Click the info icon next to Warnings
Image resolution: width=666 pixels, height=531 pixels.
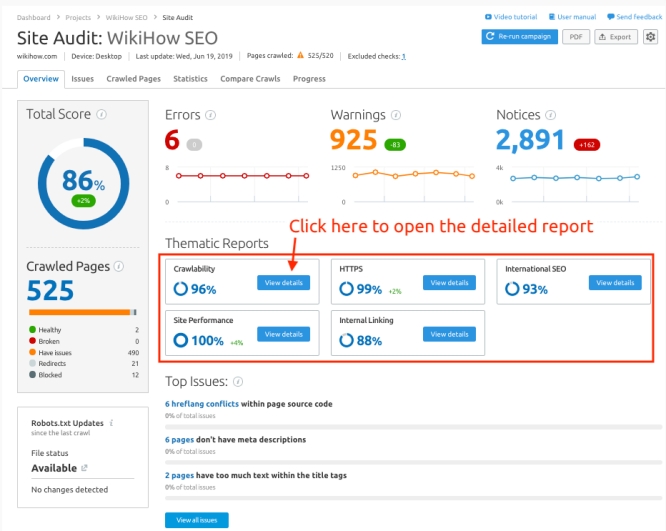point(397,116)
